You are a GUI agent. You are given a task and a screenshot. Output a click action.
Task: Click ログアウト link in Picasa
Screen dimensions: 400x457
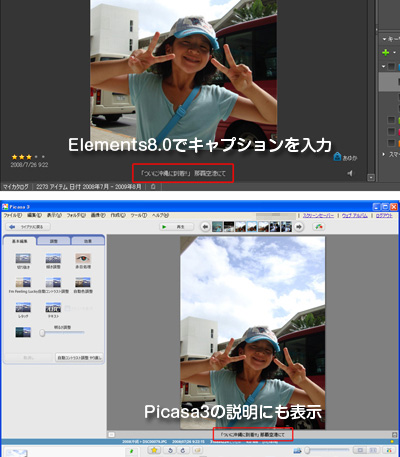384,216
